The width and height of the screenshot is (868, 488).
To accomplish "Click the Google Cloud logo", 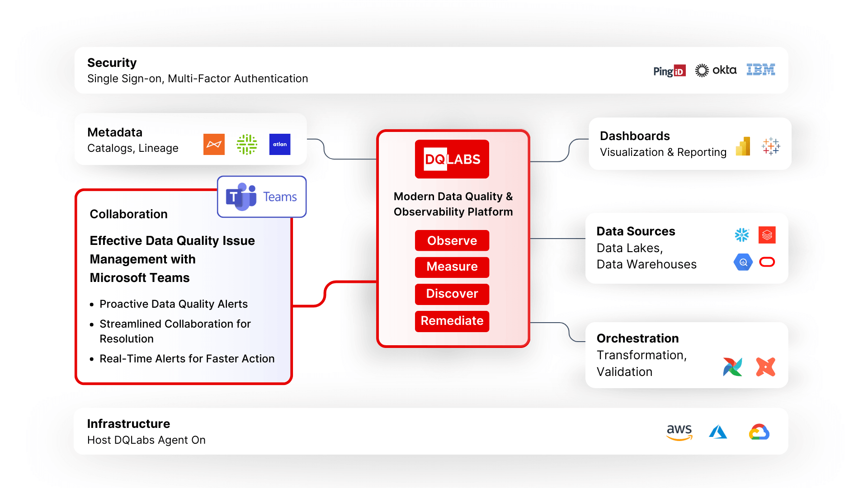I will click(759, 432).
